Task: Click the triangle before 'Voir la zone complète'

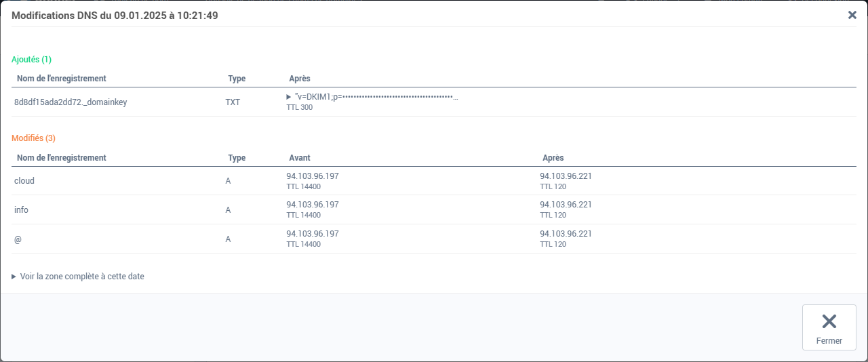Action: click(14, 277)
